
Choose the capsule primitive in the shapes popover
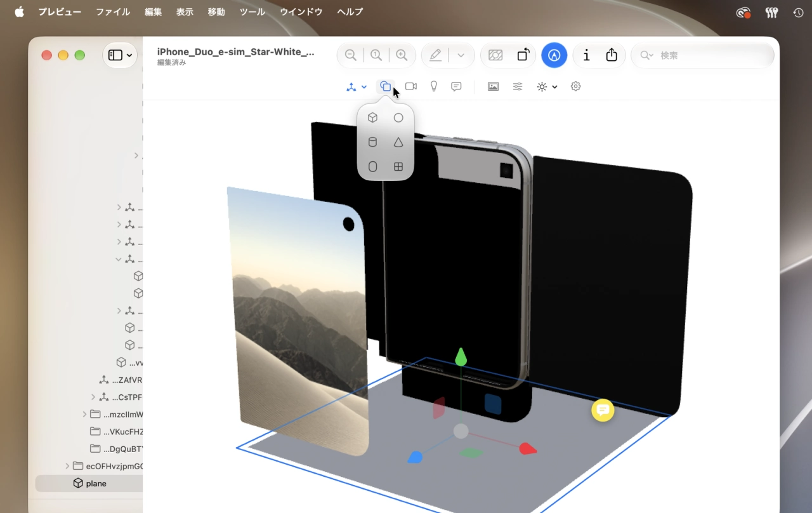[372, 166]
